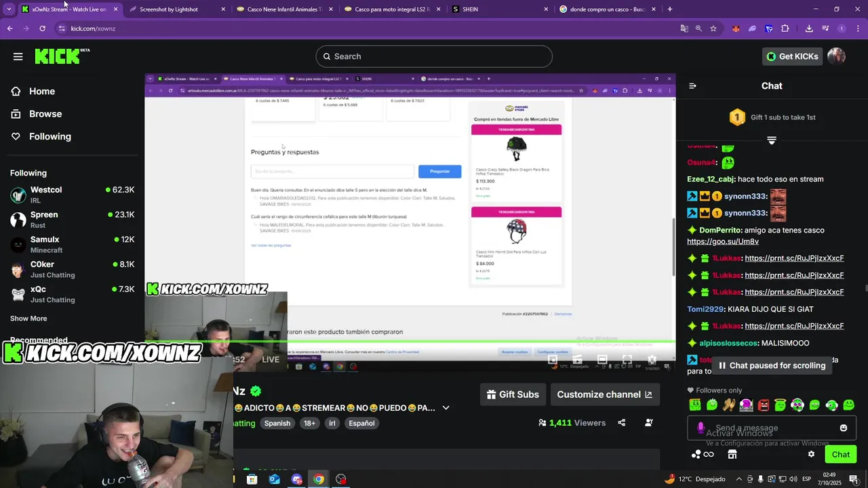Viewport: 868px width, 488px height.
Task: Switch to Casco para moto integral LS2 tab
Action: pyautogui.click(x=393, y=9)
